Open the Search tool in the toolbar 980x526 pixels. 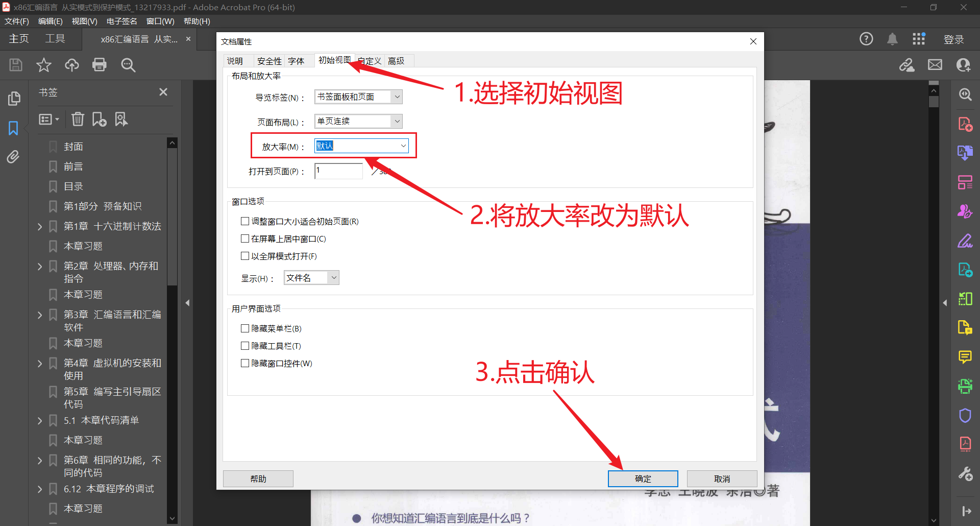click(x=128, y=65)
